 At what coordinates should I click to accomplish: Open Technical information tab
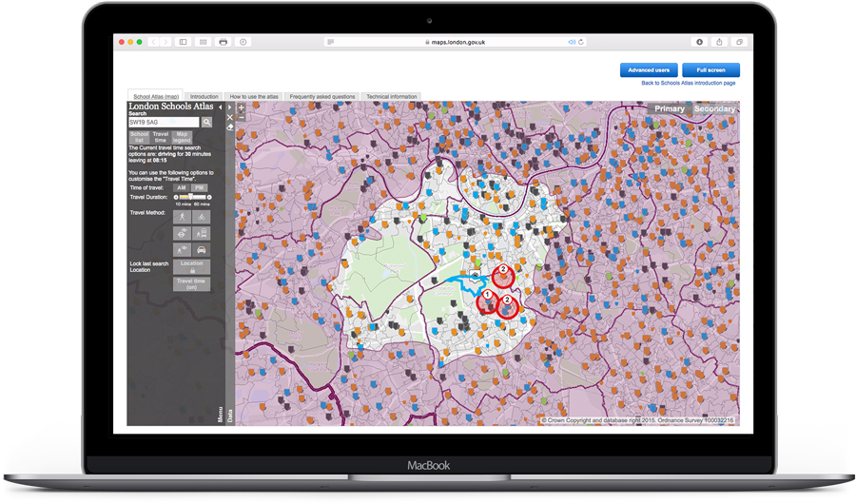click(392, 96)
